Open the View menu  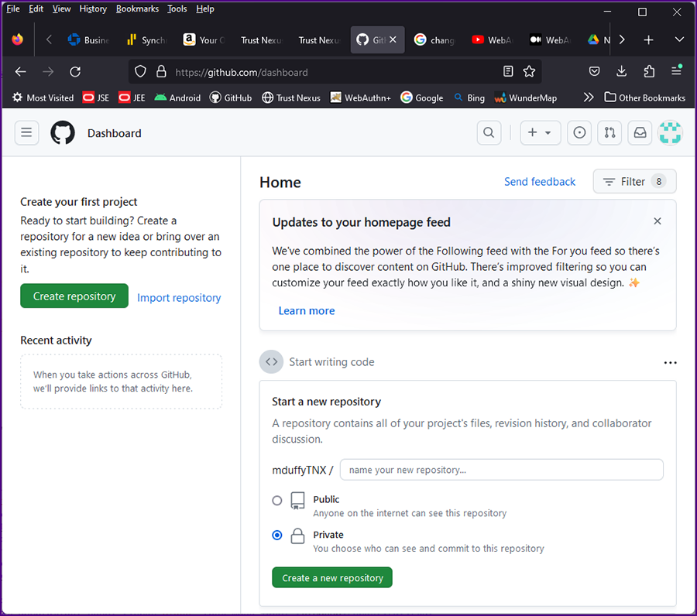click(61, 9)
